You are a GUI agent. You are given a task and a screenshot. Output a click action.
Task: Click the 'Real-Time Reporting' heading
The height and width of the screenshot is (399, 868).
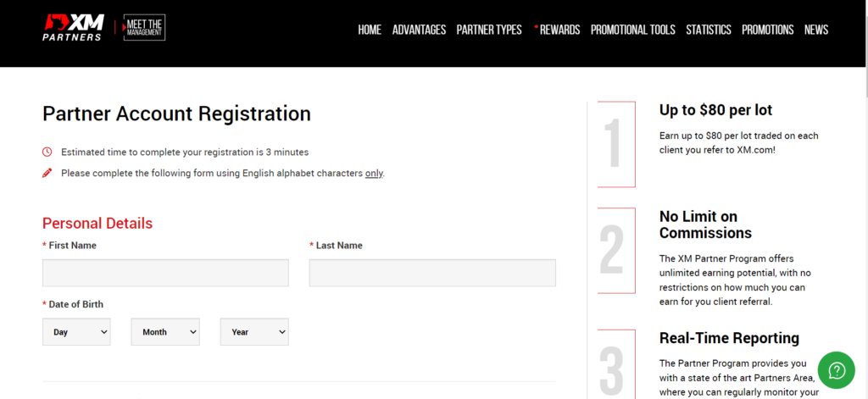click(729, 338)
